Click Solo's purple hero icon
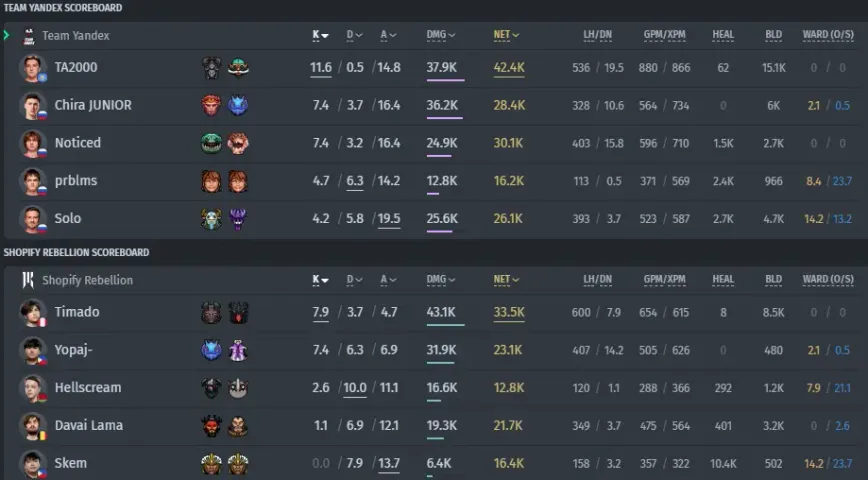 (238, 219)
